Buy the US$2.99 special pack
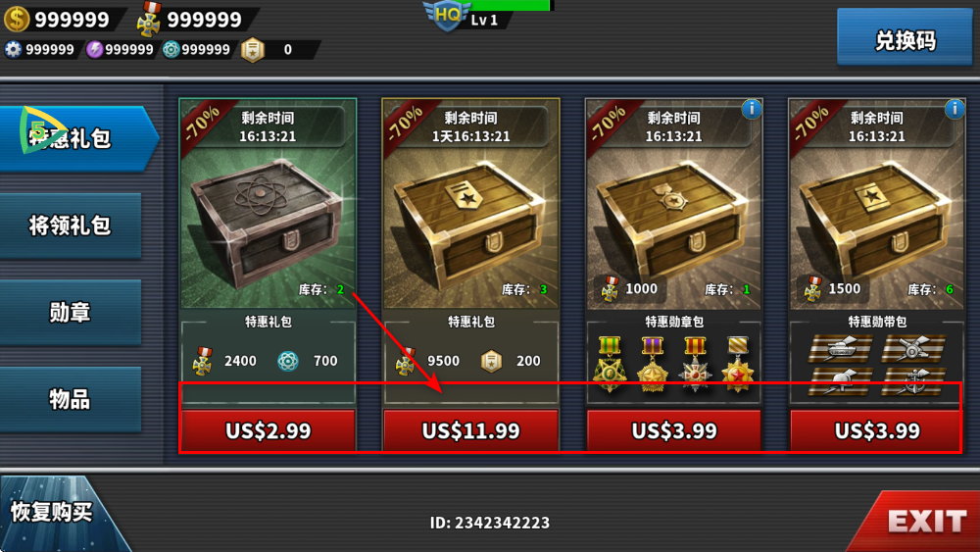Screen dimensions: 980x552 click(269, 430)
